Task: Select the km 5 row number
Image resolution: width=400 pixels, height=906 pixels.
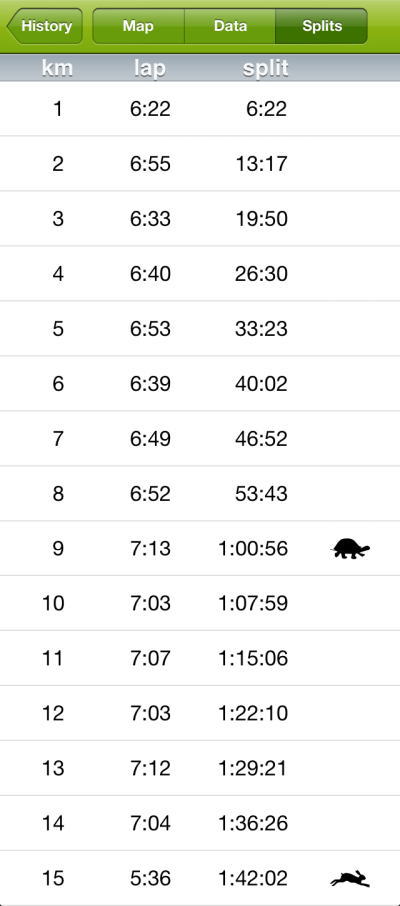Action: (58, 328)
